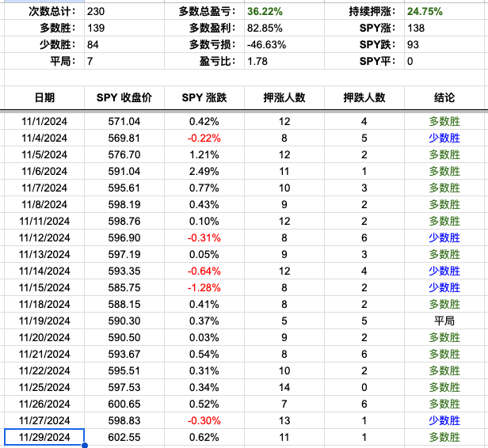Screen dimensions: 488x448
Task: Select the 多数亏损 value -46.63%
Action: click(x=266, y=45)
